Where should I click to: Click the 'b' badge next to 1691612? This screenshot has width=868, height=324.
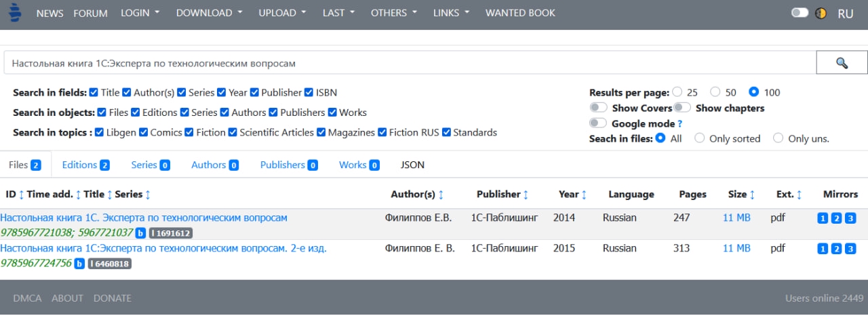pyautogui.click(x=140, y=233)
